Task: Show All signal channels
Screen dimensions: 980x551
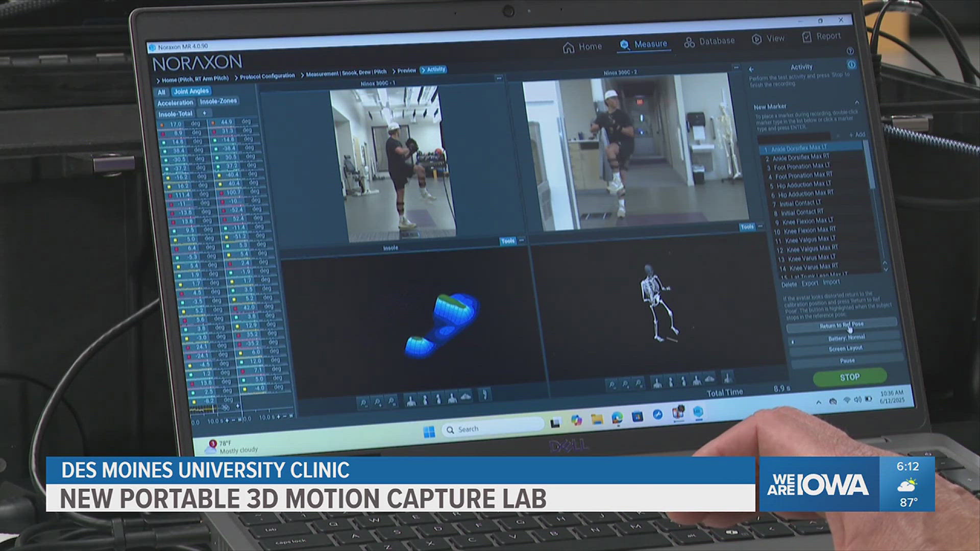Action: point(161,92)
